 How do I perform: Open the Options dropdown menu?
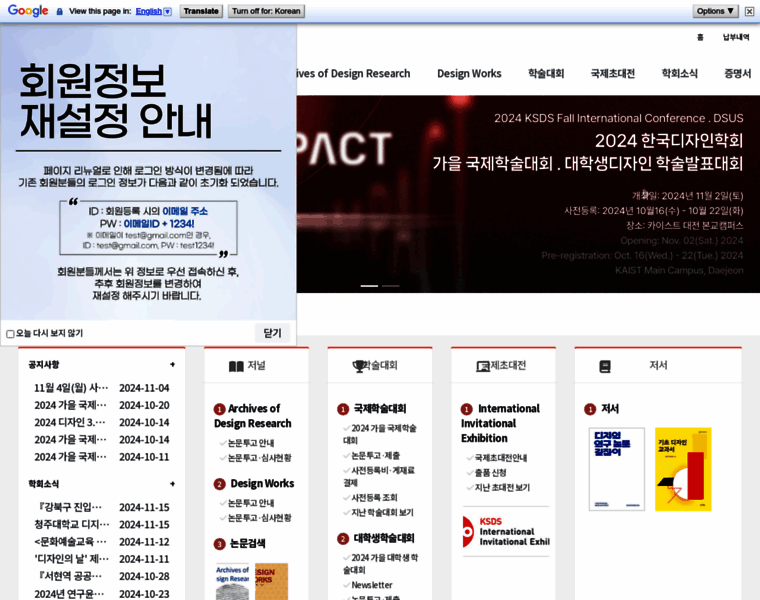715,11
